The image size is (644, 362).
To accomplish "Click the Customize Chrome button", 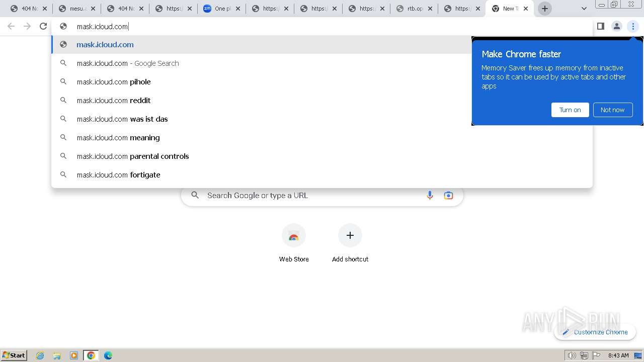I will (595, 332).
